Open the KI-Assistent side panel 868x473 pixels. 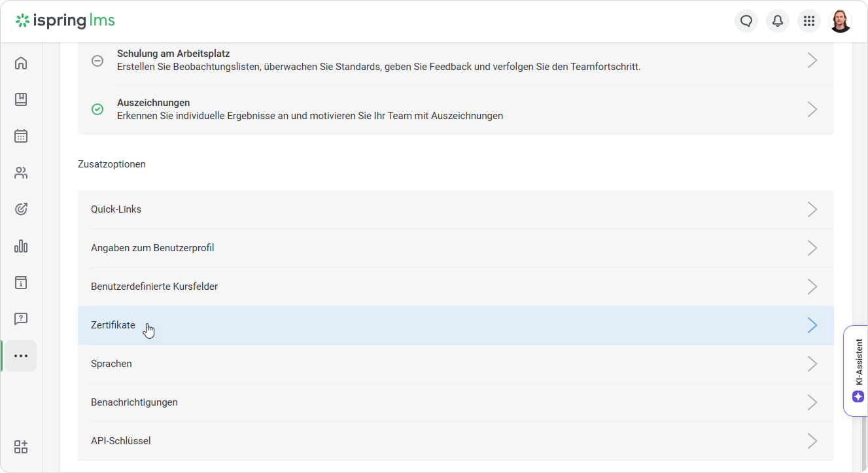pos(858,370)
